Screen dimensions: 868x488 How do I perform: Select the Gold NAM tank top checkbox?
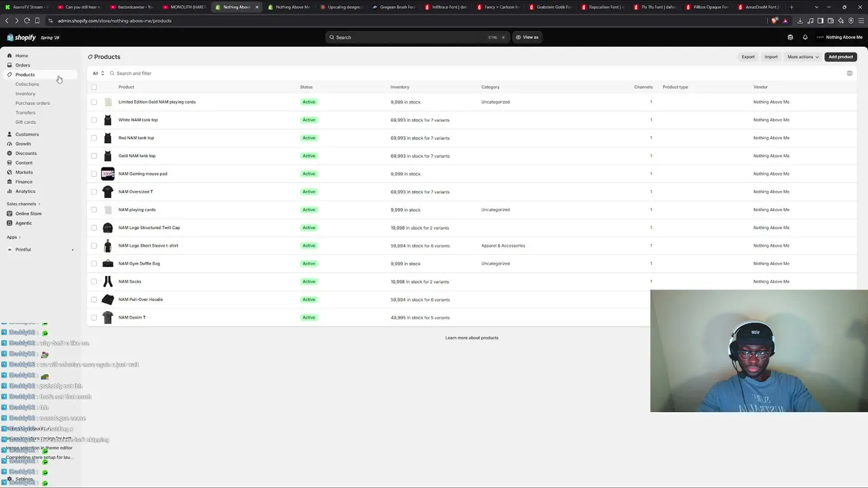pos(94,156)
